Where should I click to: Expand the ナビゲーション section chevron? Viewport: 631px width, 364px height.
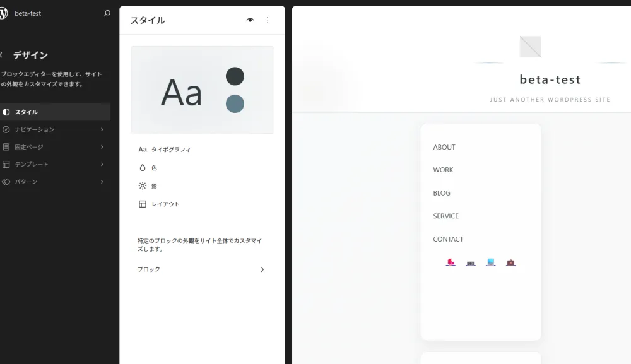102,129
